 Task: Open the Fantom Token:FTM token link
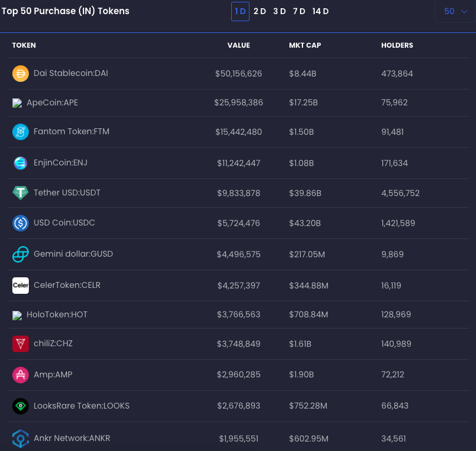[x=71, y=131]
